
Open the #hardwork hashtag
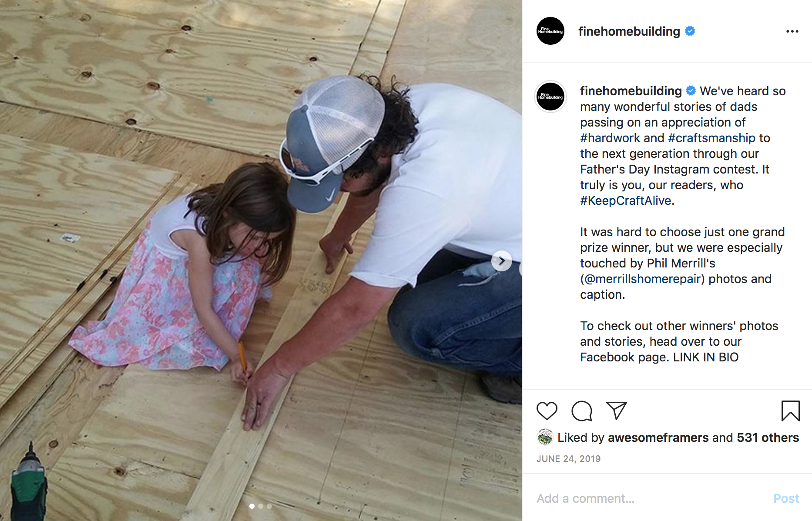(x=610, y=138)
